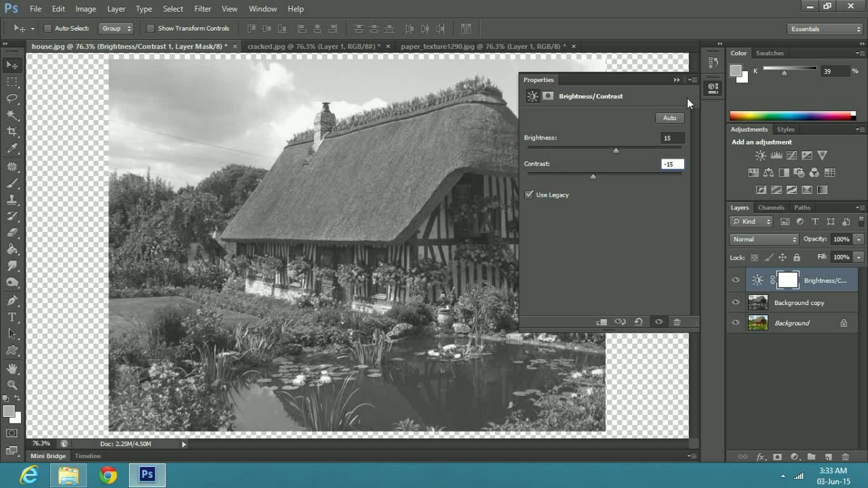Uncheck Use Legacy option
Screen dimensions: 868x488
(529, 195)
